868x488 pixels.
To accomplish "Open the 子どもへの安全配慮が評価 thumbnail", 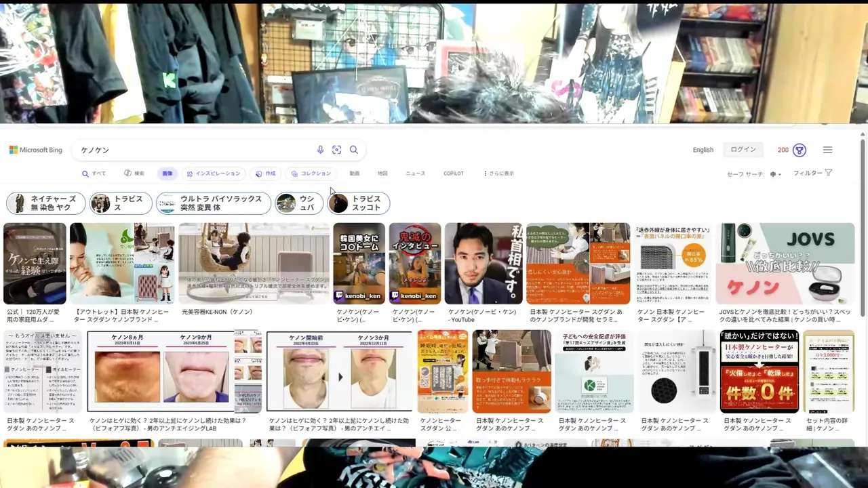I will 594,371.
